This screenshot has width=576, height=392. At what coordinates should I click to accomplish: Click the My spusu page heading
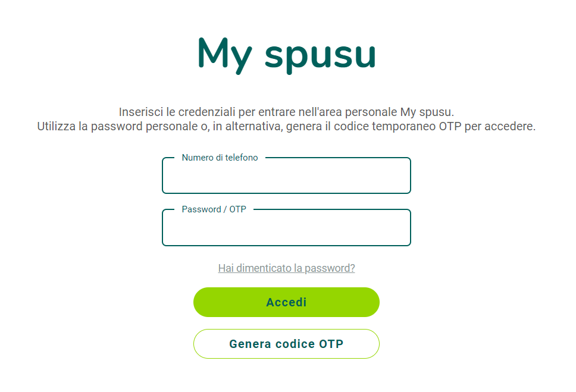(x=286, y=55)
